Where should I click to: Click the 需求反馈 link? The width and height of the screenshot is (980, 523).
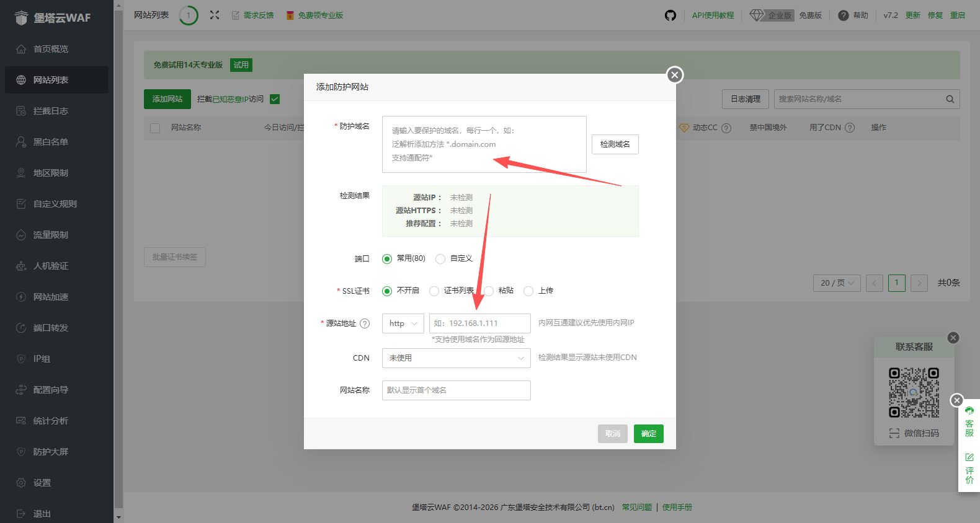click(x=253, y=15)
